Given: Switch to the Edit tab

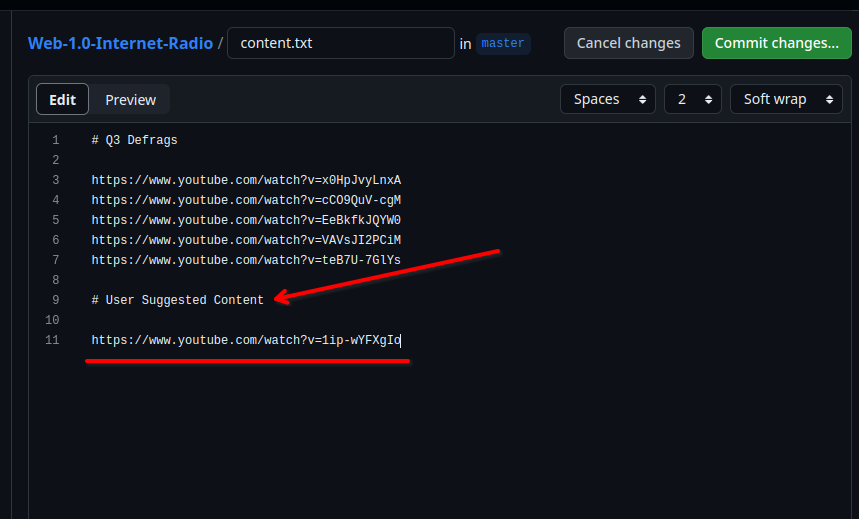Looking at the screenshot, I should click(x=62, y=99).
